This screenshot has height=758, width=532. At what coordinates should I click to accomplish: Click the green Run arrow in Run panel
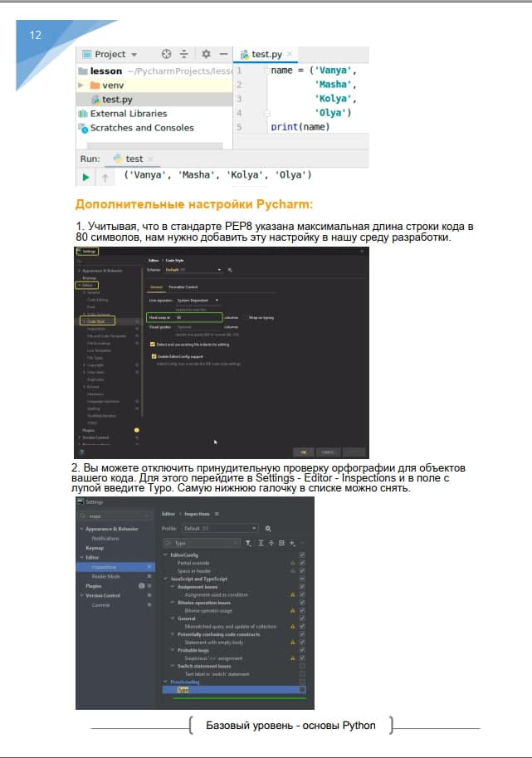[85, 176]
